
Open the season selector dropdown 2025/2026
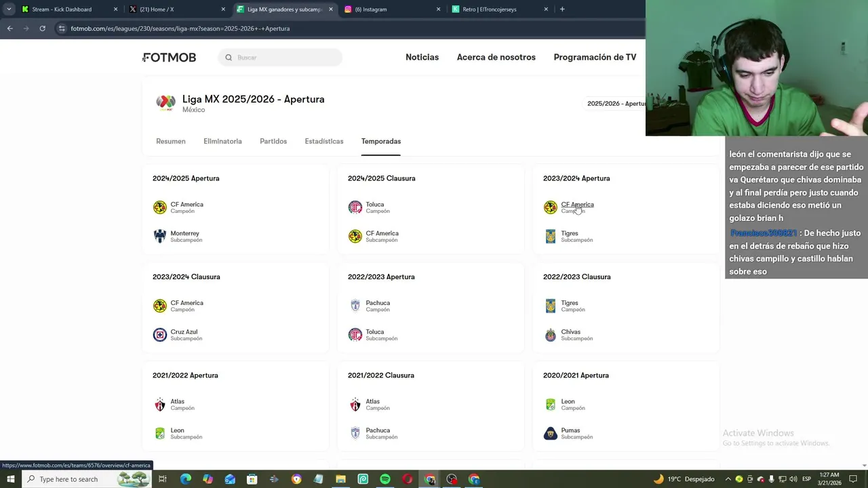616,104
